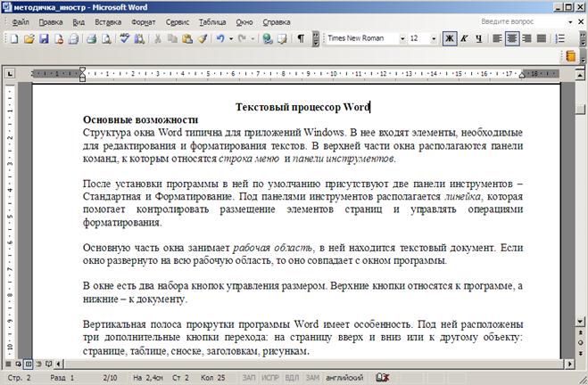
Task: Open the font size dropdown arrow
Action: 434,38
